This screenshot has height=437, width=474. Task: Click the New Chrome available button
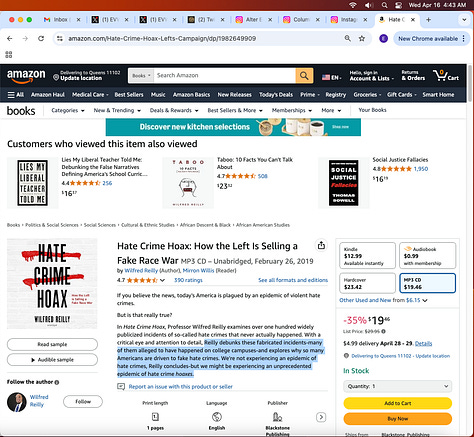coord(431,39)
